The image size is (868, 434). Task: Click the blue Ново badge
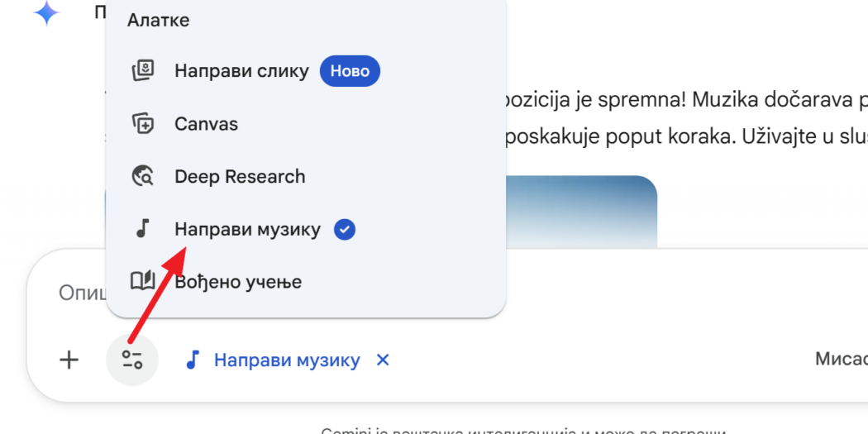coord(350,71)
